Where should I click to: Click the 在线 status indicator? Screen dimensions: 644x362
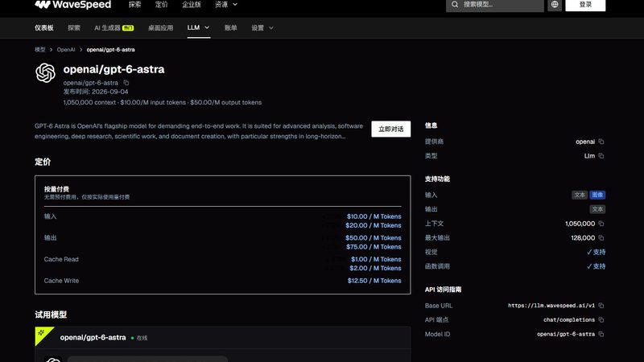pyautogui.click(x=139, y=338)
